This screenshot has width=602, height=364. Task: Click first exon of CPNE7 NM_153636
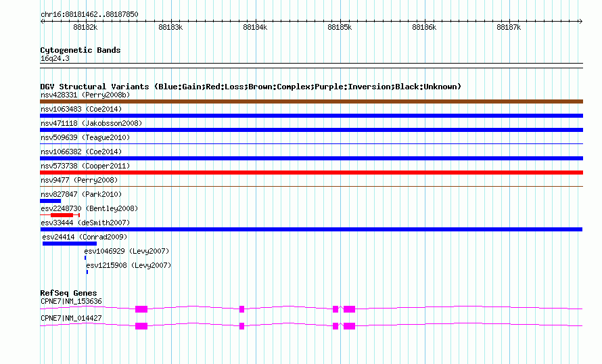[141, 309]
